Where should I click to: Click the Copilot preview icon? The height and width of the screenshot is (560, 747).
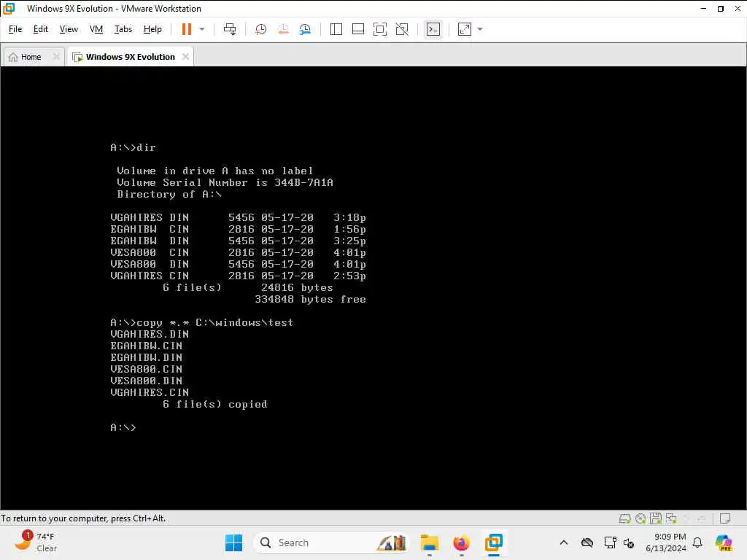(x=724, y=542)
